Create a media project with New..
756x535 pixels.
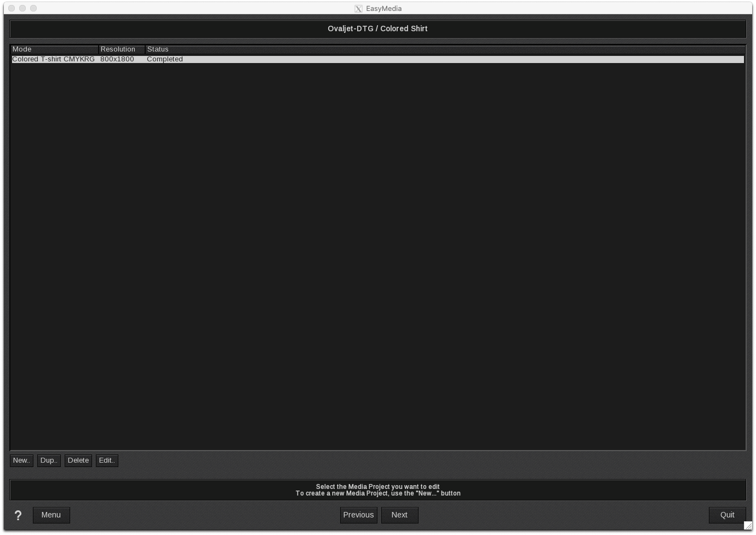tap(21, 460)
